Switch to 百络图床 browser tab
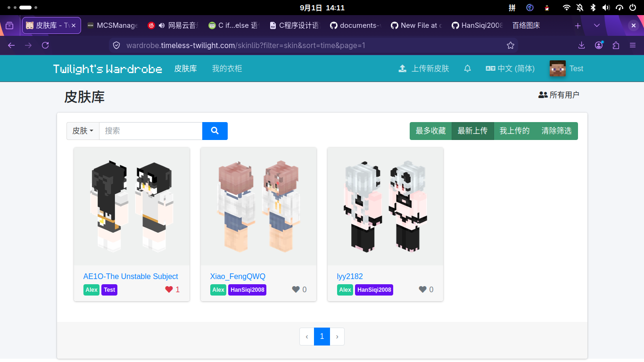The height and width of the screenshot is (362, 644). coord(526,25)
